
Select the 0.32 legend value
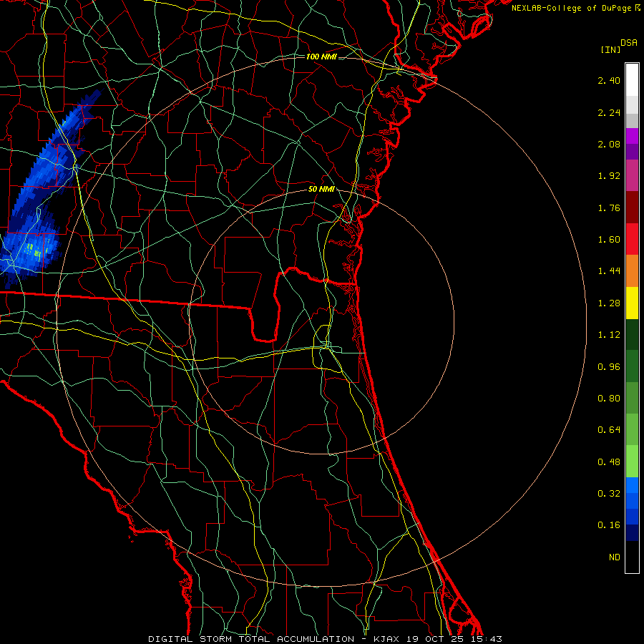(x=609, y=494)
